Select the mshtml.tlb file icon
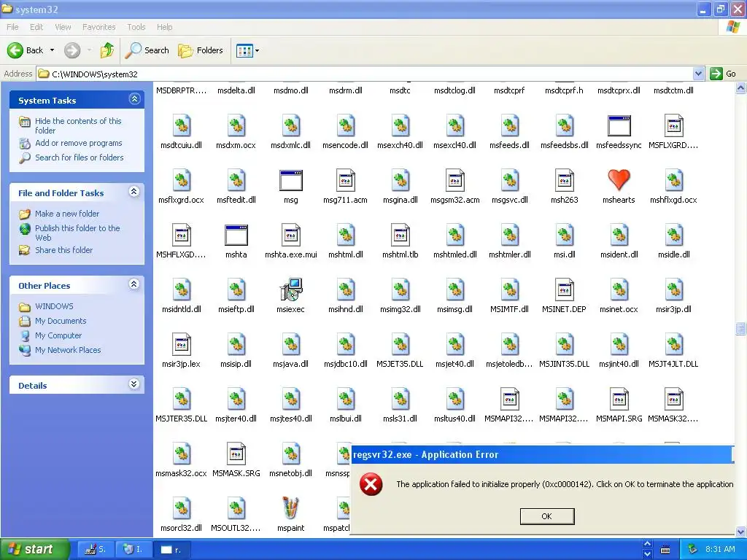Image resolution: width=747 pixels, height=560 pixels. pos(400,236)
